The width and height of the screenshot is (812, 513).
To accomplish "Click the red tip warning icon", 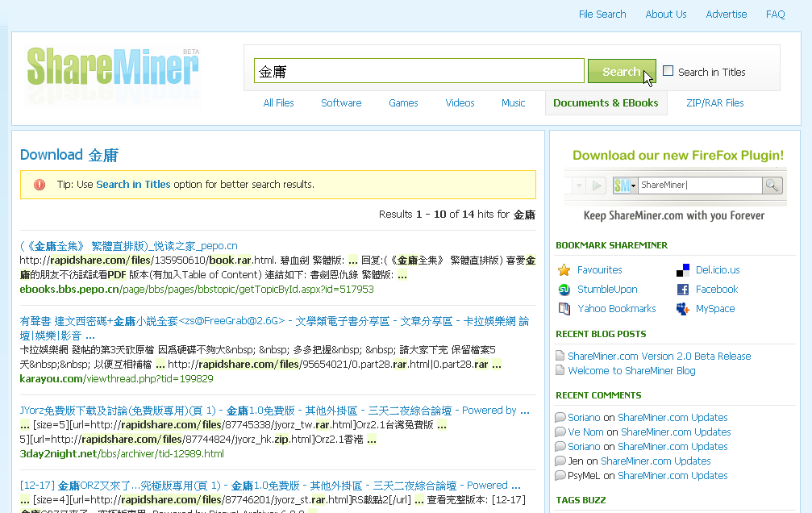I will [40, 185].
